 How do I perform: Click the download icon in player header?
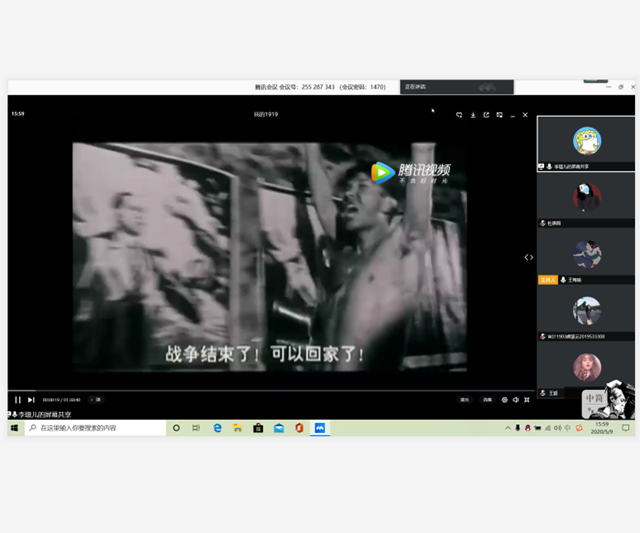473,115
